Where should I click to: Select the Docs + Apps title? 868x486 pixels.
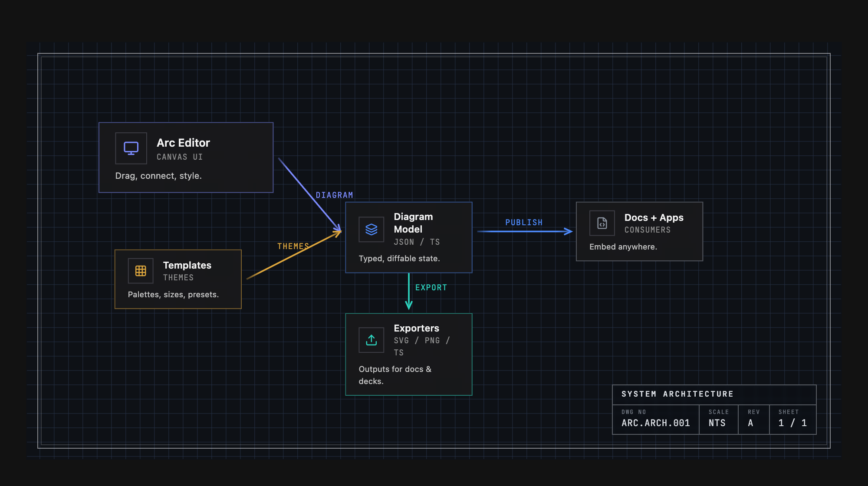point(654,217)
